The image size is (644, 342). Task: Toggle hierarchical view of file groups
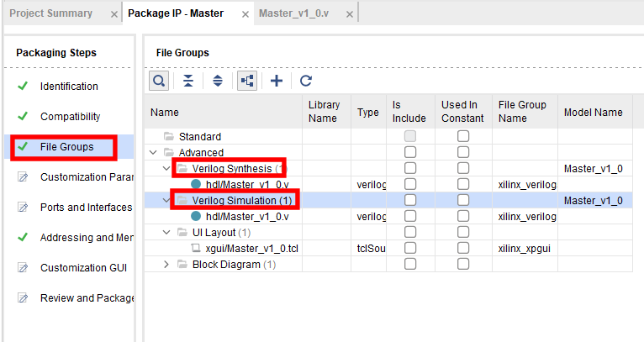click(x=247, y=81)
